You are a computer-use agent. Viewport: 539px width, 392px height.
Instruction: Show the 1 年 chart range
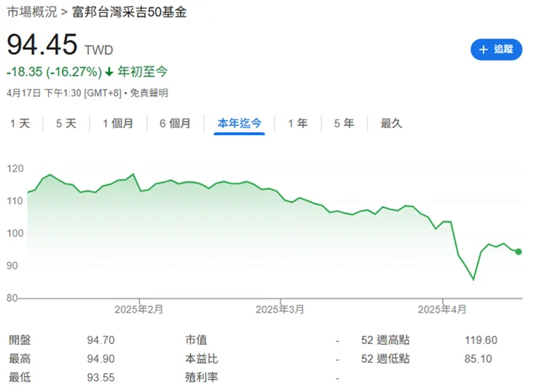[298, 123]
